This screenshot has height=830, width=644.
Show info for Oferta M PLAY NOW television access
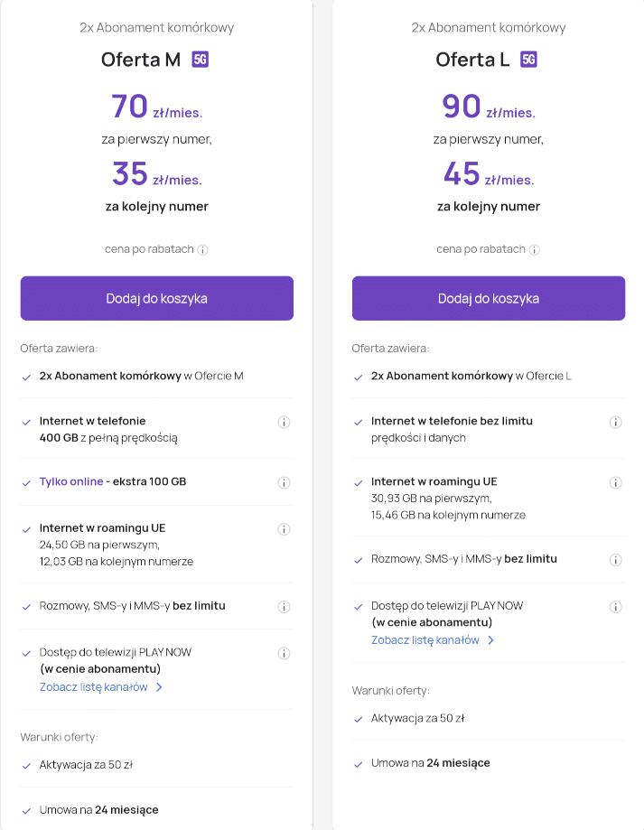(285, 653)
